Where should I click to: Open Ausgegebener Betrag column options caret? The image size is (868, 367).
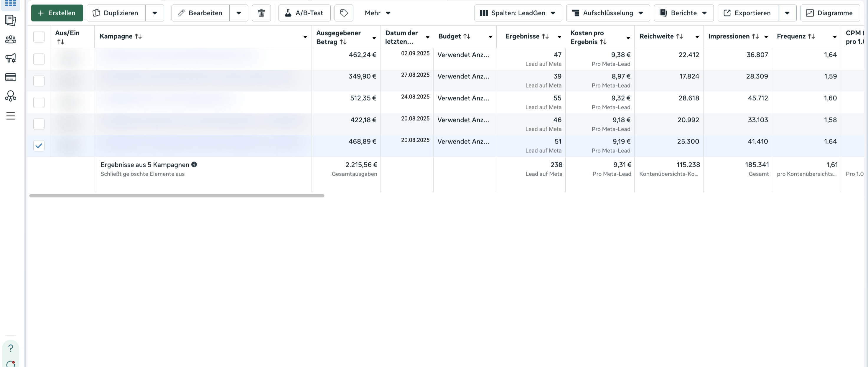(374, 38)
